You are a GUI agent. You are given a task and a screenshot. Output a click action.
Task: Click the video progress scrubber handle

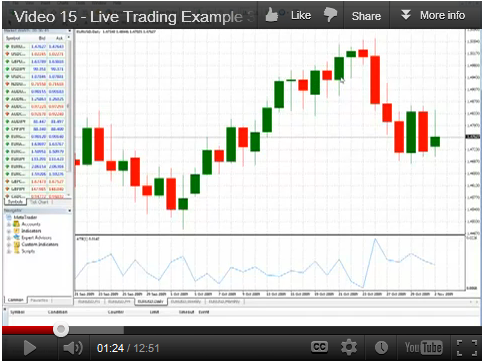tap(61, 330)
